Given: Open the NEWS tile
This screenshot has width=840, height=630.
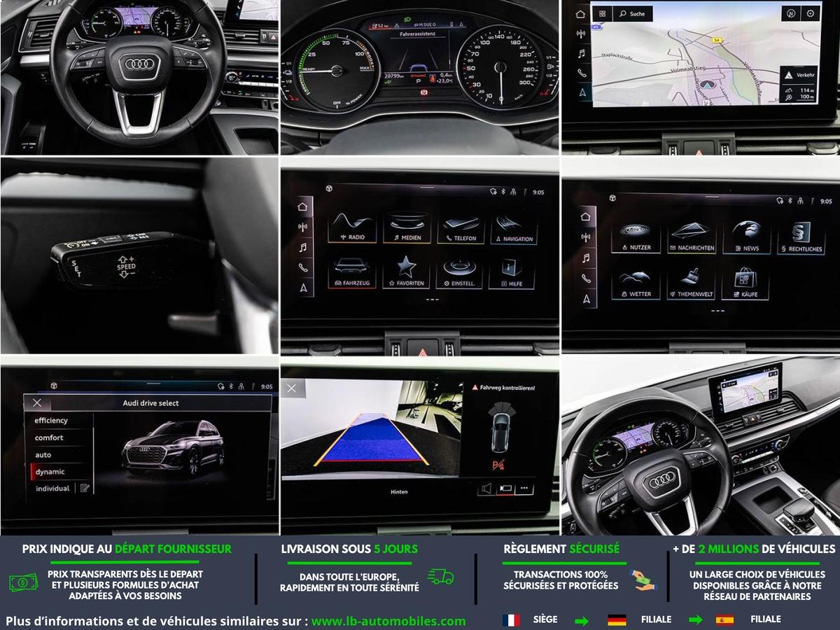Looking at the screenshot, I should pyautogui.click(x=746, y=237).
